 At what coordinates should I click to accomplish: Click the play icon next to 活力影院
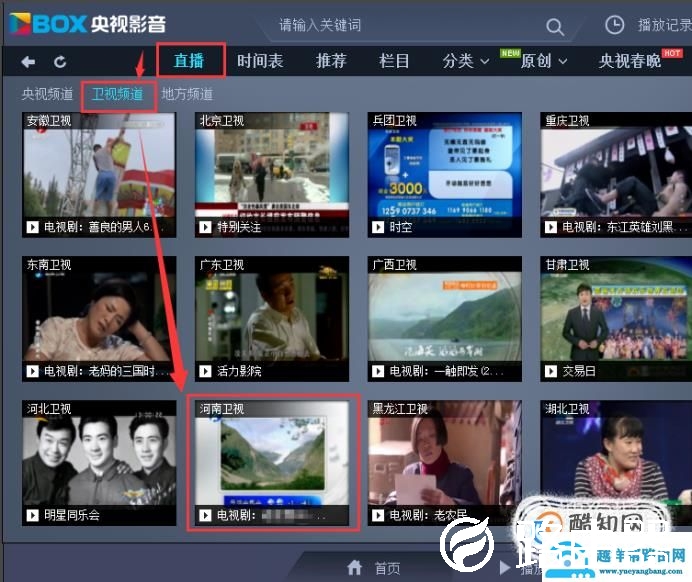(205, 371)
